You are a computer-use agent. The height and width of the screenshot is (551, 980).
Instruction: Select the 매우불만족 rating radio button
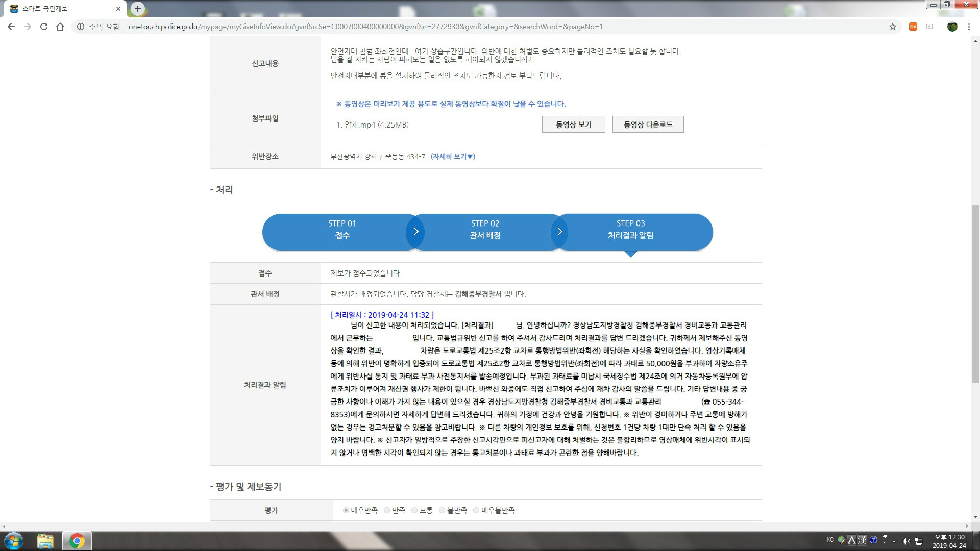point(476,510)
